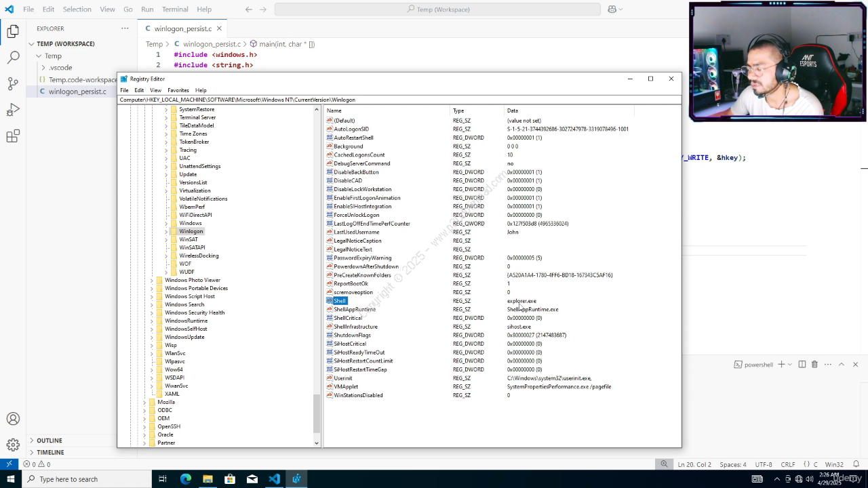Image resolution: width=868 pixels, height=488 pixels.
Task: Click the zoom magnifier in VS Code status bar
Action: tap(665, 464)
